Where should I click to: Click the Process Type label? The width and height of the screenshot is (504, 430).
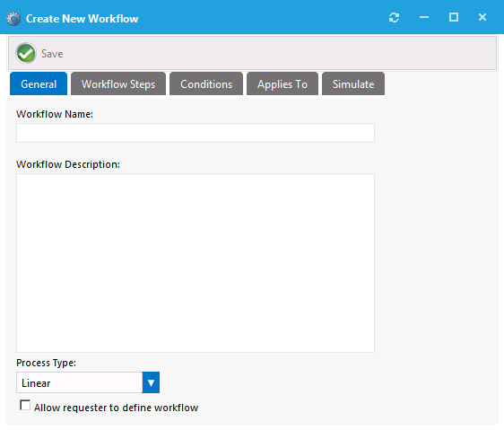(46, 363)
